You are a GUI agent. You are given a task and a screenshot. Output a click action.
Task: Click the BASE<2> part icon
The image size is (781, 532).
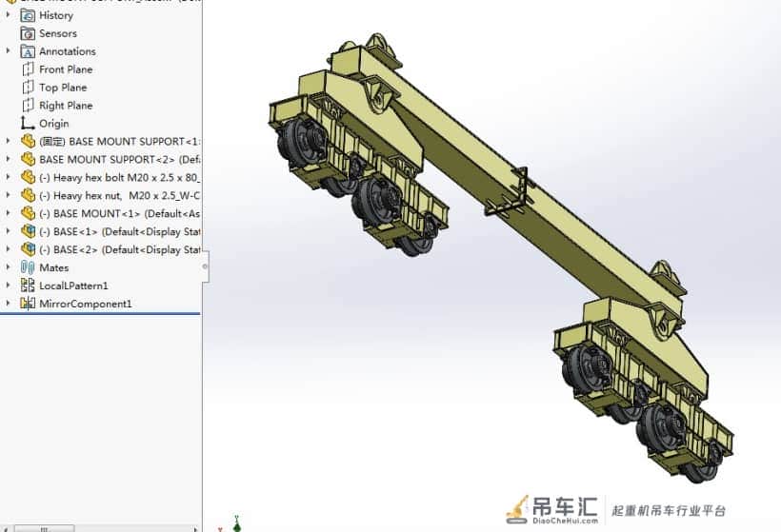pos(28,249)
